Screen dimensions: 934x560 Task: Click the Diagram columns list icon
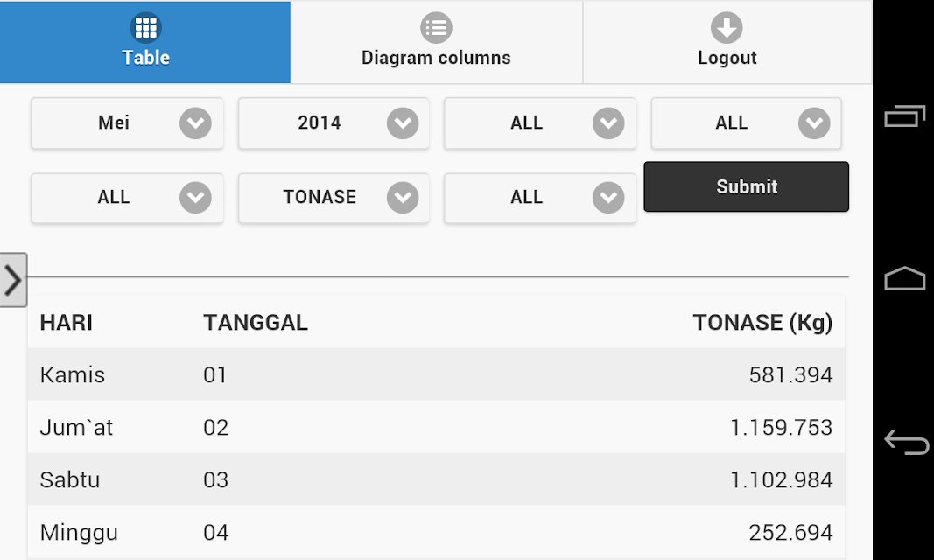[436, 27]
